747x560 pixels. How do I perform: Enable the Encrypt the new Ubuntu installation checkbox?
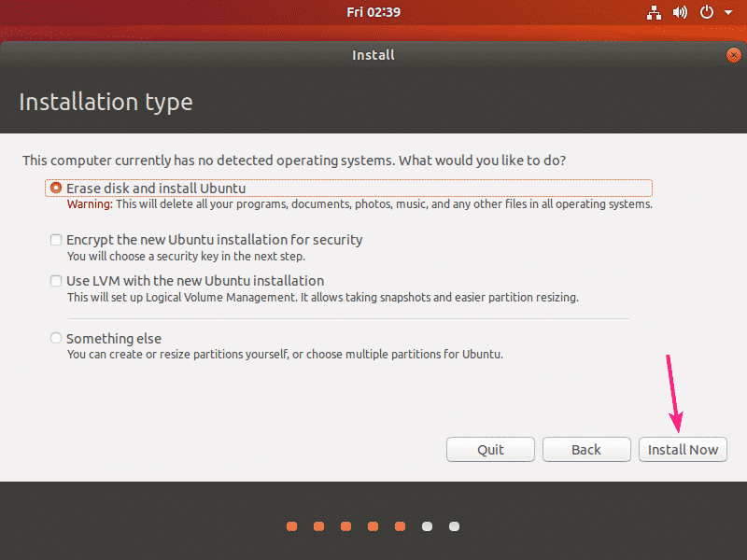point(55,240)
